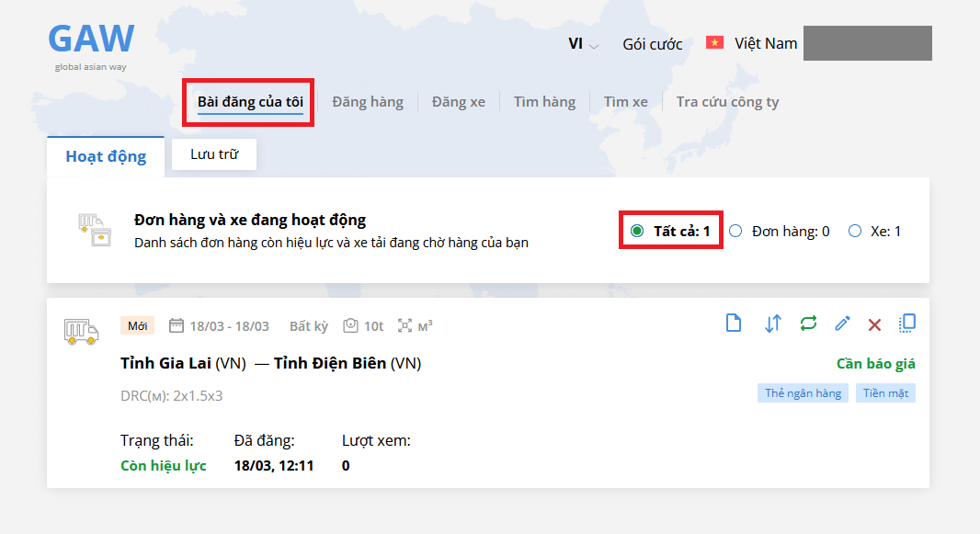980x534 pixels.
Task: Click the green repeat arrows icon
Action: pyautogui.click(x=808, y=324)
